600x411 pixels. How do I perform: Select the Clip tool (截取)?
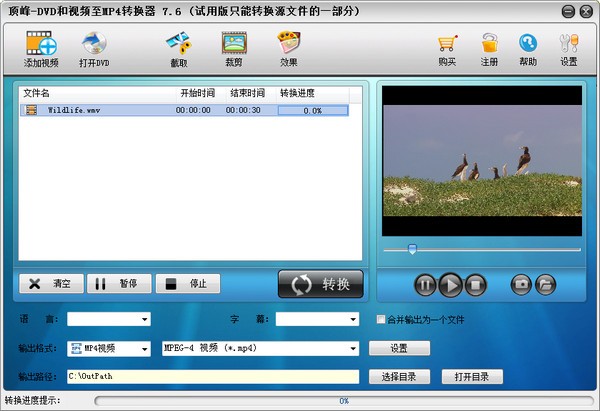click(179, 45)
